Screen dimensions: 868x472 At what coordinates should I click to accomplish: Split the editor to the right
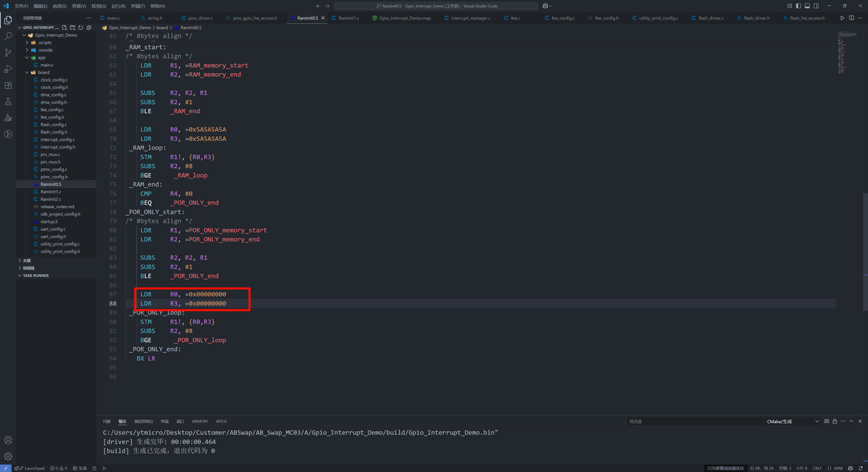pos(850,18)
